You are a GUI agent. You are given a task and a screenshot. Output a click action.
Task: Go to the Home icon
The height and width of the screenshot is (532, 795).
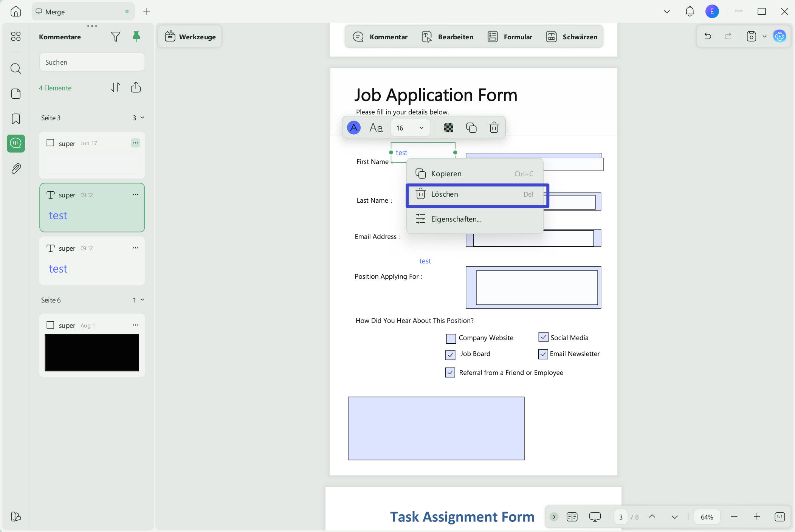tap(15, 11)
